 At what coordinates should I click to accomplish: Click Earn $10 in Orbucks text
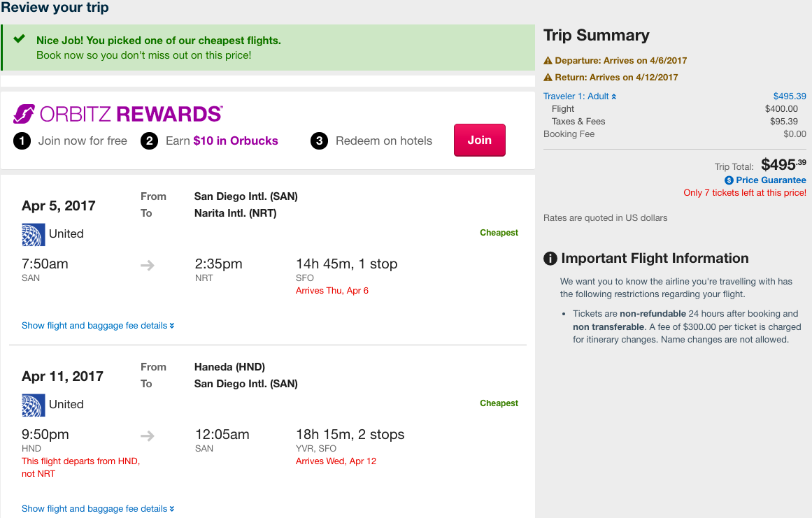(222, 141)
